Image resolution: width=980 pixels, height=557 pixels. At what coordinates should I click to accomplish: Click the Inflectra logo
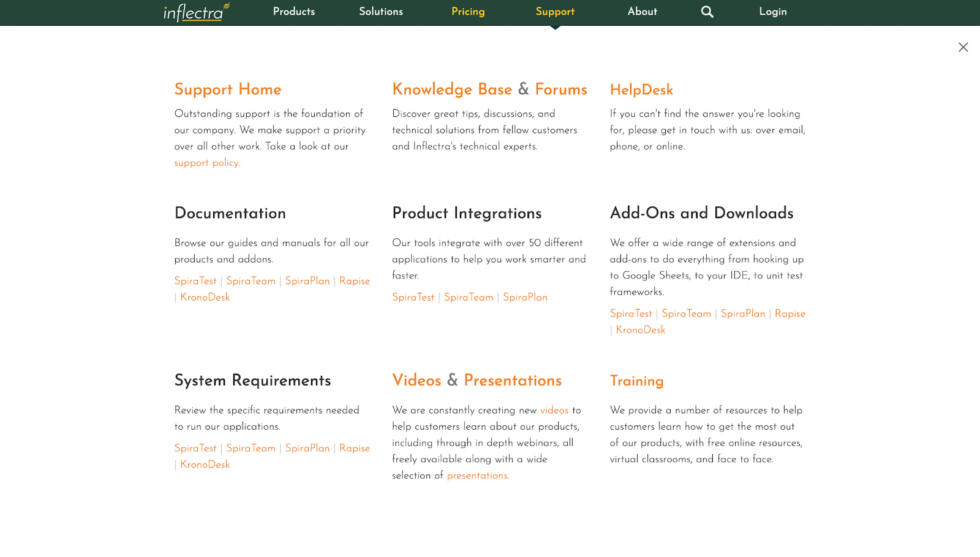[x=196, y=12]
